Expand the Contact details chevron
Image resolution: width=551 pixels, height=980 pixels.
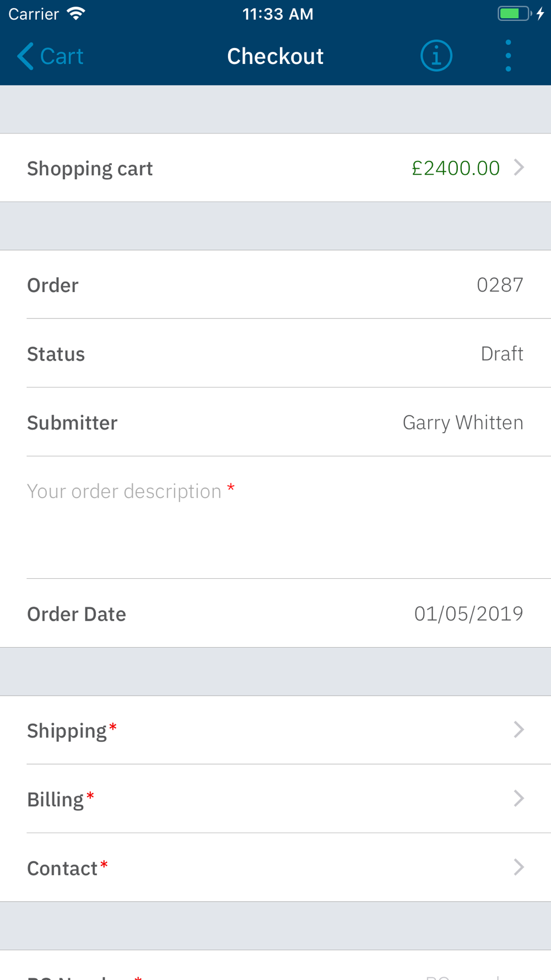coord(518,867)
